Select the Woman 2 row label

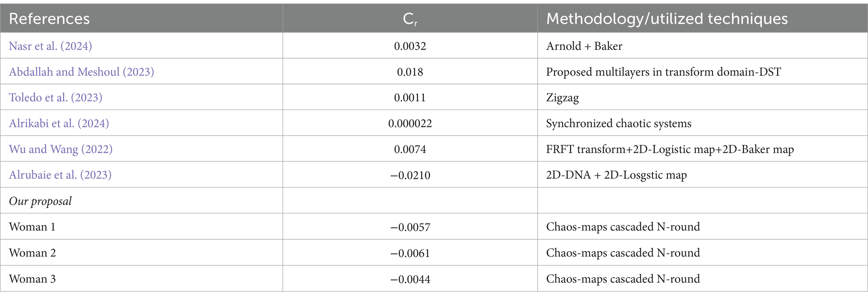coord(32,253)
